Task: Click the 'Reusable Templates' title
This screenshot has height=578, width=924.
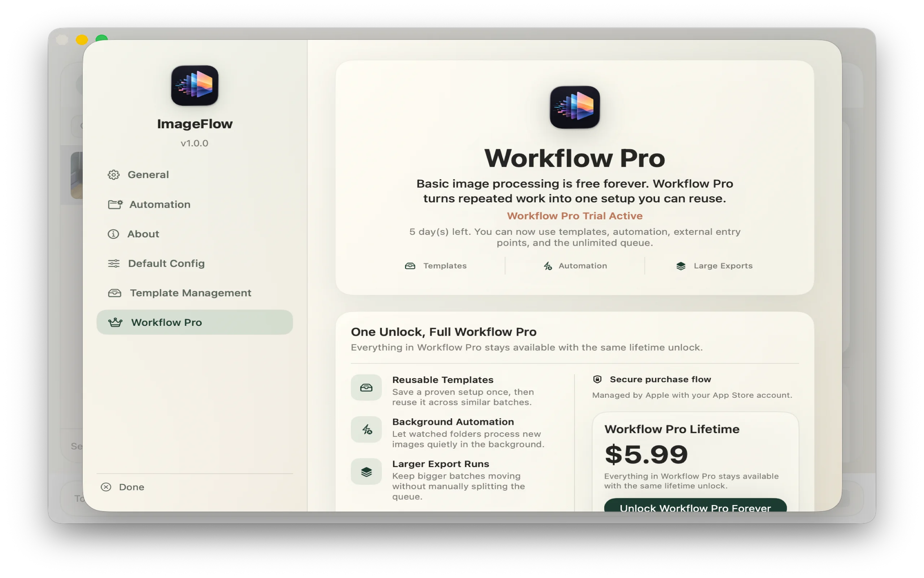Action: coord(443,380)
